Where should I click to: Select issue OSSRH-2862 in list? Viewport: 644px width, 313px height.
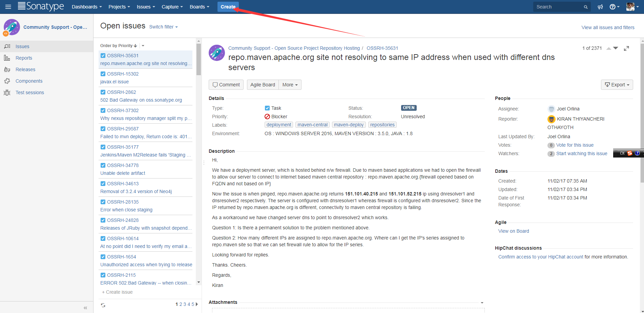coord(146,96)
